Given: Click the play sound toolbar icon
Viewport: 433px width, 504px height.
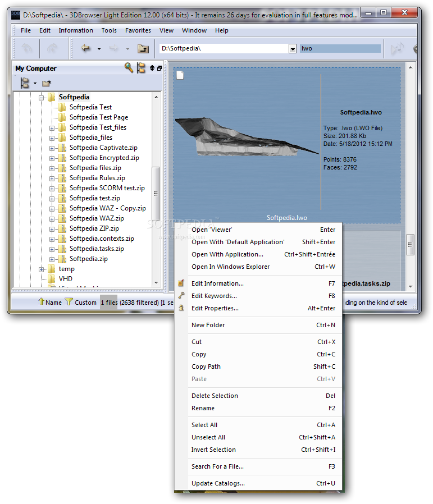Looking at the screenshot, I should click(397, 49).
